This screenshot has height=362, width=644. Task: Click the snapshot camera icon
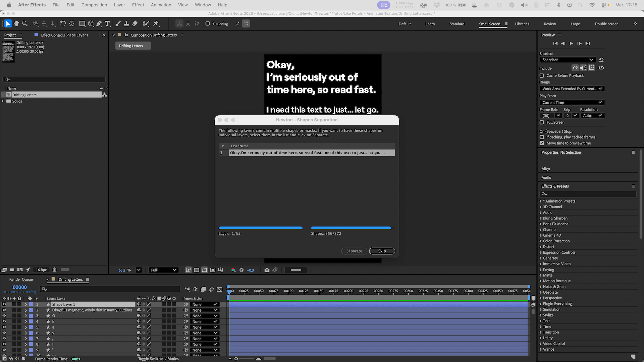(267, 270)
